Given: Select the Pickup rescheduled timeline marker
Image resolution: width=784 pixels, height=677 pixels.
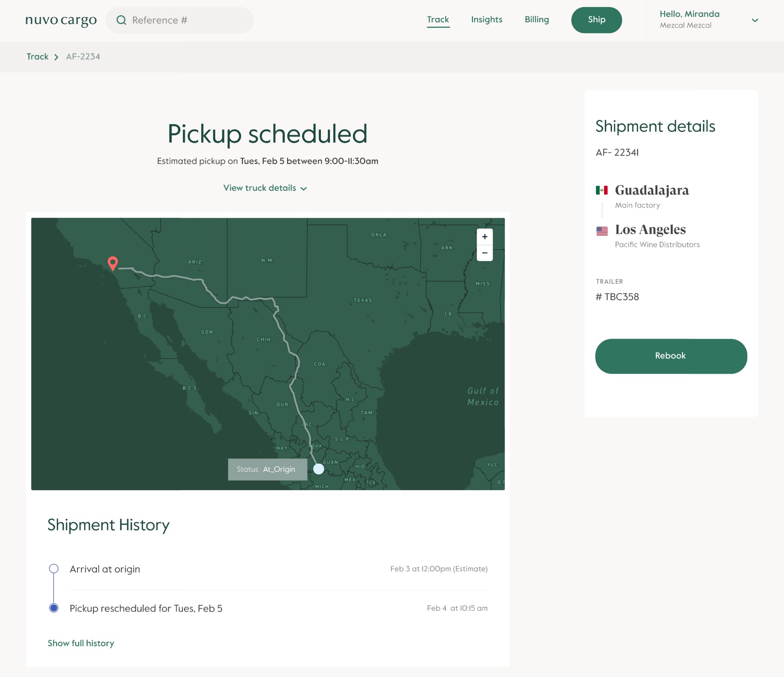Looking at the screenshot, I should [x=54, y=608].
